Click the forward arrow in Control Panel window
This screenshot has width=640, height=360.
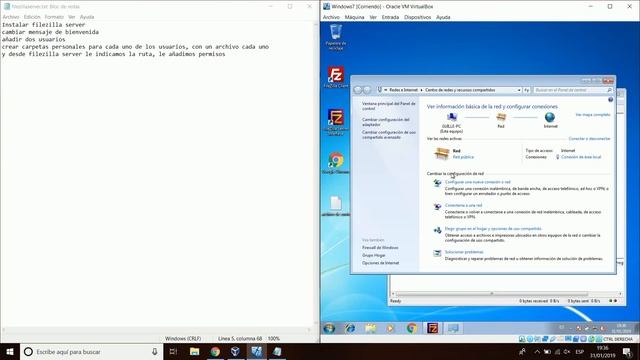point(367,90)
